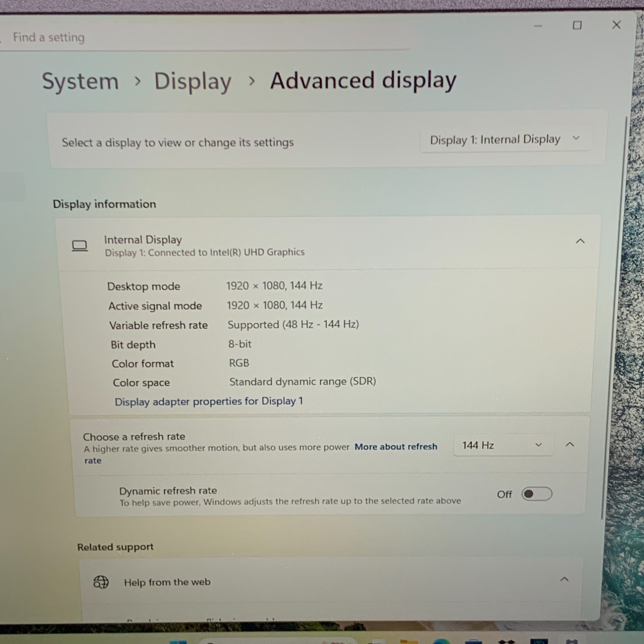644x644 pixels.
Task: Open the 144 Hz refresh rate dropdown
Action: click(502, 445)
